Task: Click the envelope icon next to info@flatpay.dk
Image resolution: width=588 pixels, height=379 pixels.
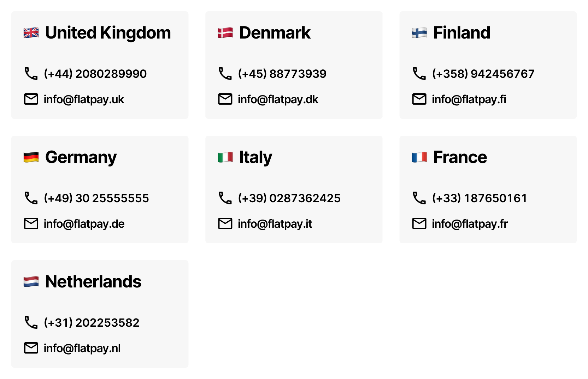Action: tap(225, 99)
